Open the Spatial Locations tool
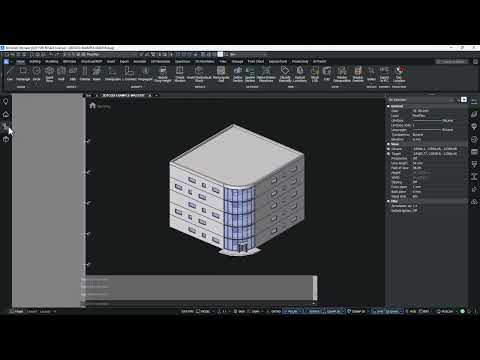Screen dimensions: 480x360 point(300,74)
